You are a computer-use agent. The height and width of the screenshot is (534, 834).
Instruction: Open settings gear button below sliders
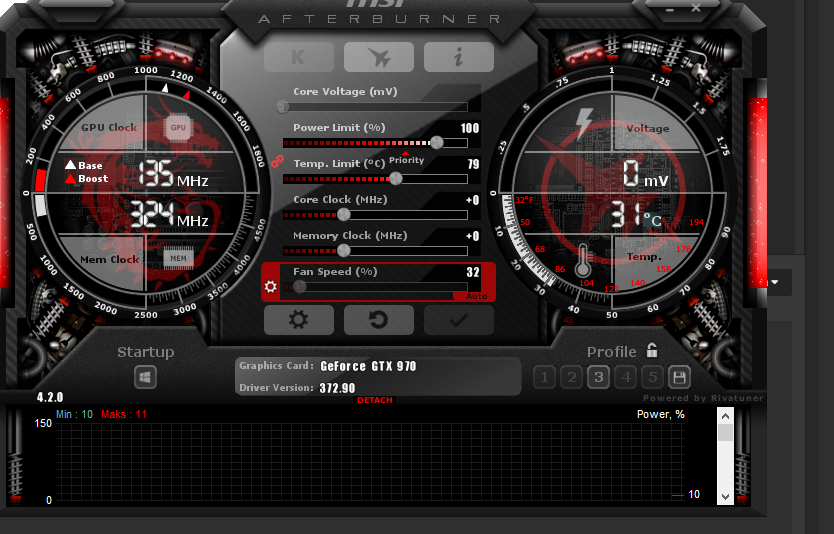[299, 320]
